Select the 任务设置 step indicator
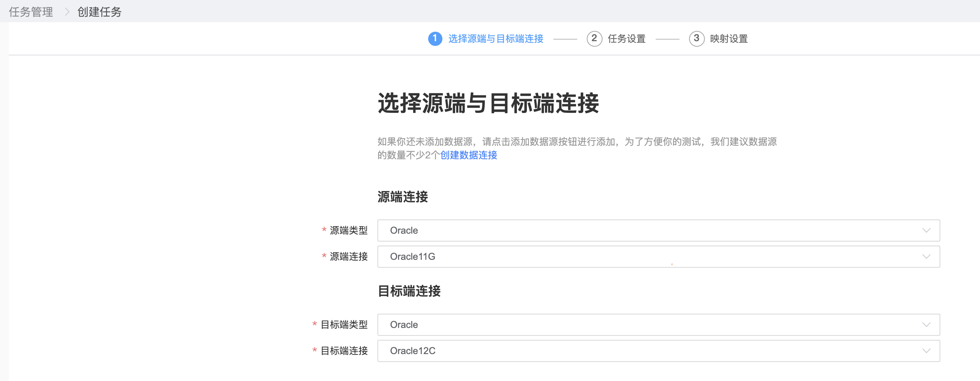This screenshot has height=381, width=980. [x=626, y=38]
